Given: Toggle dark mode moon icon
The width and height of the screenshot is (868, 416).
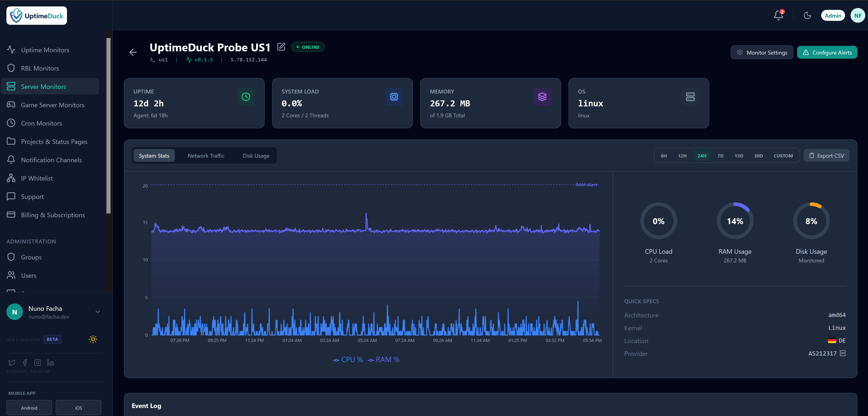Looking at the screenshot, I should (807, 16).
